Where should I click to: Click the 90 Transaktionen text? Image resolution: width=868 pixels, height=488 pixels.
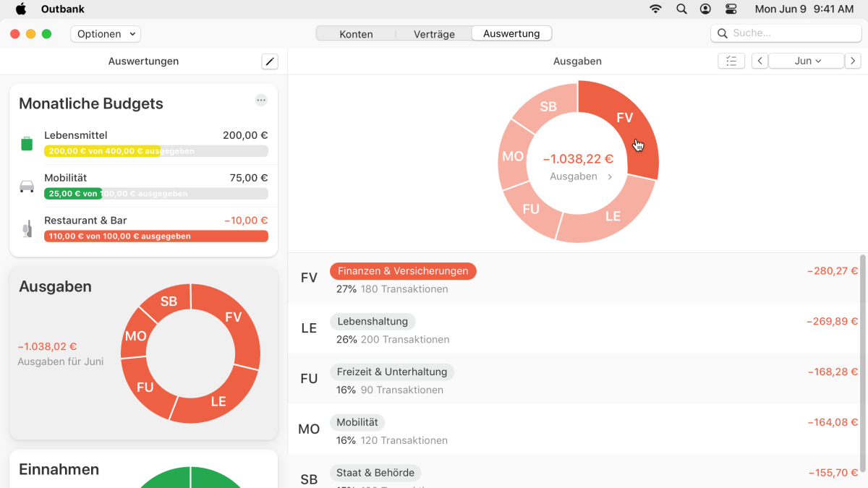point(401,390)
